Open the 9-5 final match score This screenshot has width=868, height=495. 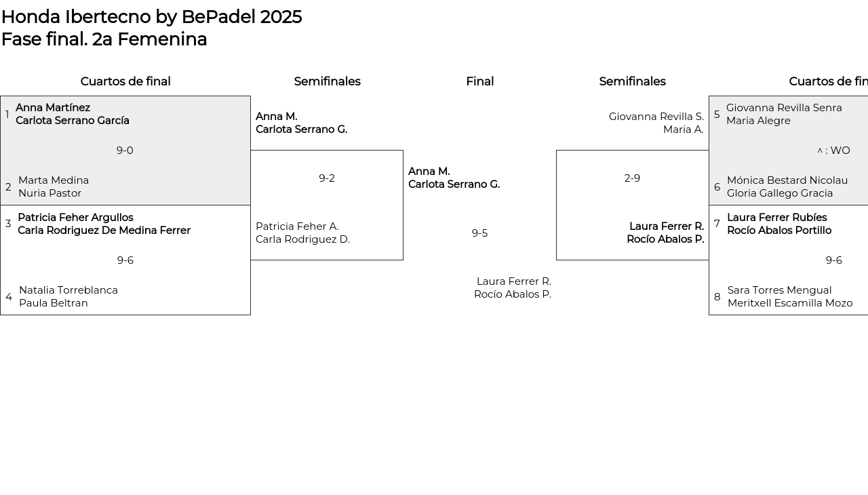pyautogui.click(x=479, y=233)
